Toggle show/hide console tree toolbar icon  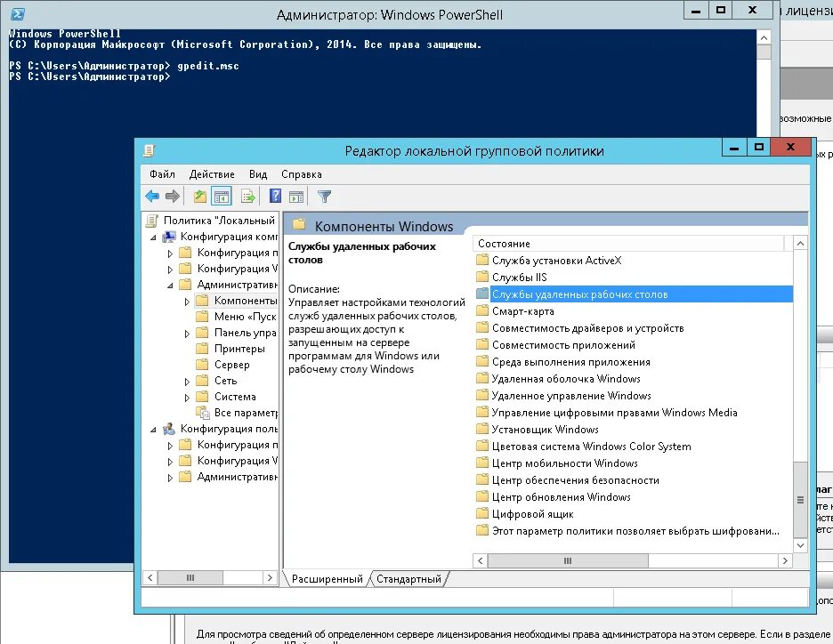(x=222, y=197)
